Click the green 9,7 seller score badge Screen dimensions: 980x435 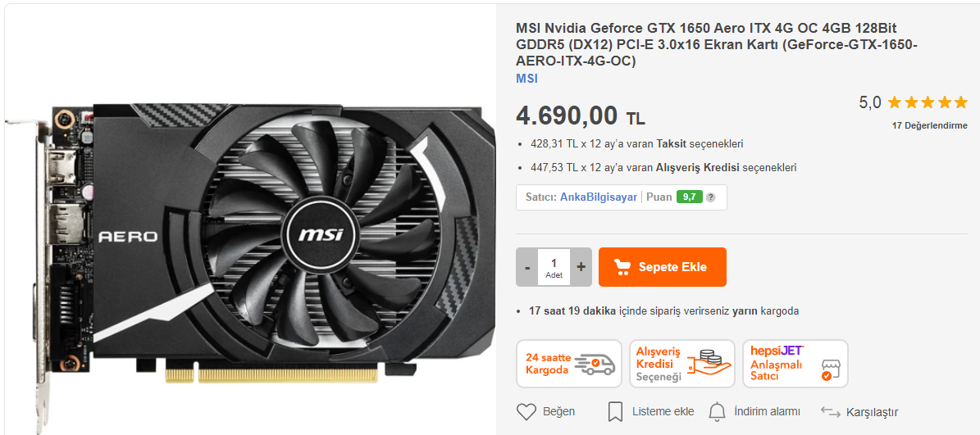(690, 197)
